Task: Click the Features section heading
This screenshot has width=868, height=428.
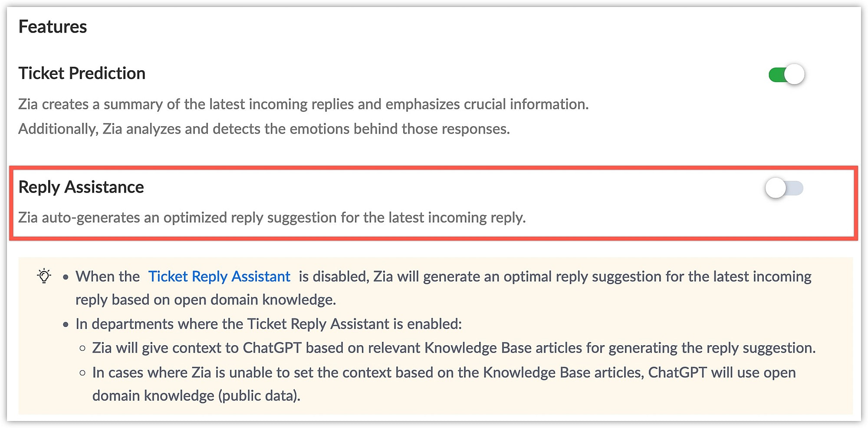Action: pyautogui.click(x=53, y=27)
